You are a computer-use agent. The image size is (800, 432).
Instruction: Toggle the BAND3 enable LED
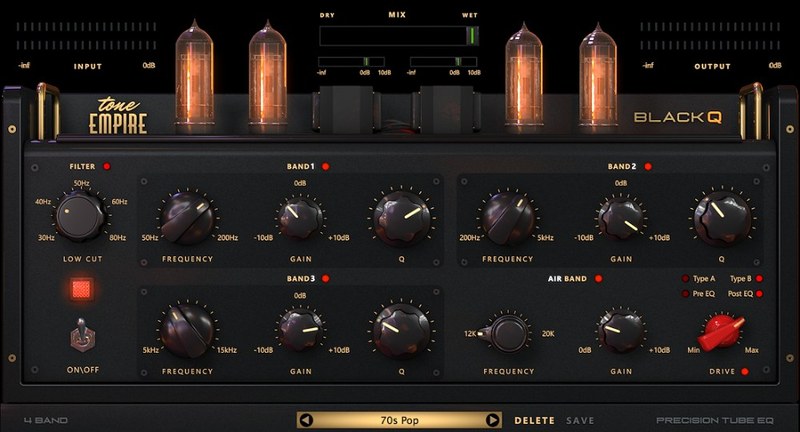326,278
